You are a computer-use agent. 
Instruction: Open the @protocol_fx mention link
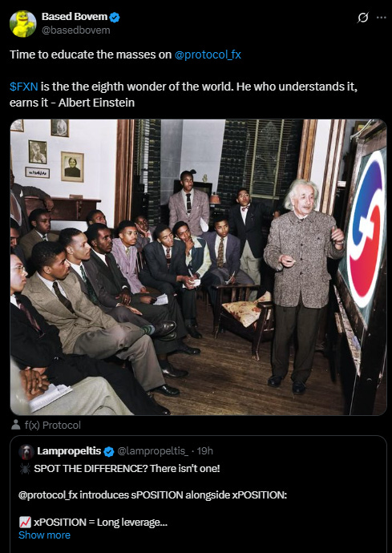point(208,54)
